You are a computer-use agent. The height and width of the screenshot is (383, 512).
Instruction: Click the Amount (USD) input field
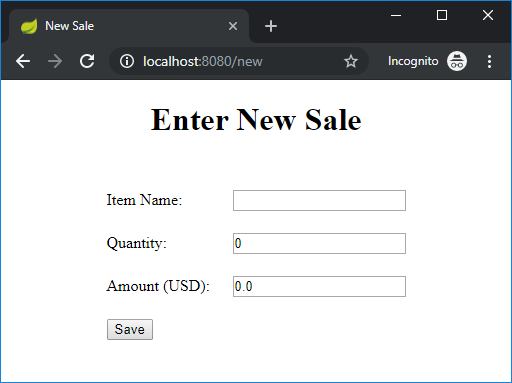click(319, 286)
